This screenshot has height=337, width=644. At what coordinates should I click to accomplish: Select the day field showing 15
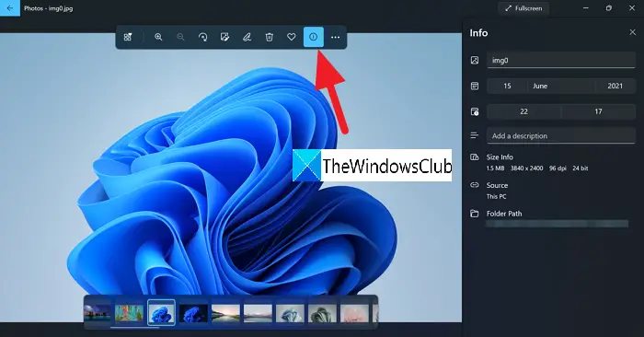pyautogui.click(x=507, y=86)
